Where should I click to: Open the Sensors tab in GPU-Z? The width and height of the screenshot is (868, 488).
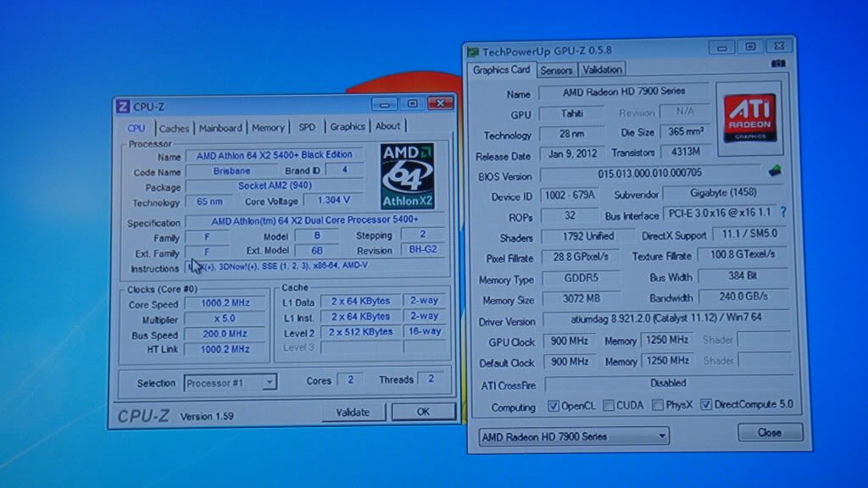pos(556,70)
